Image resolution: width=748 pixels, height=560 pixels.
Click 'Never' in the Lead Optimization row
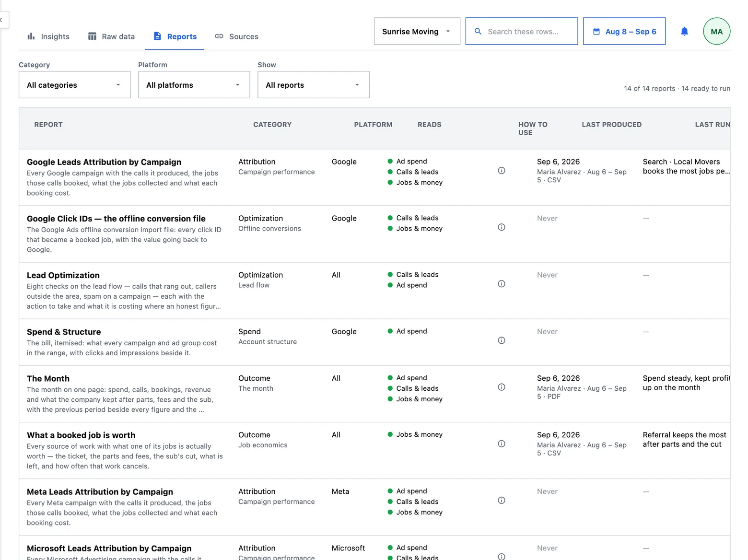click(x=547, y=275)
